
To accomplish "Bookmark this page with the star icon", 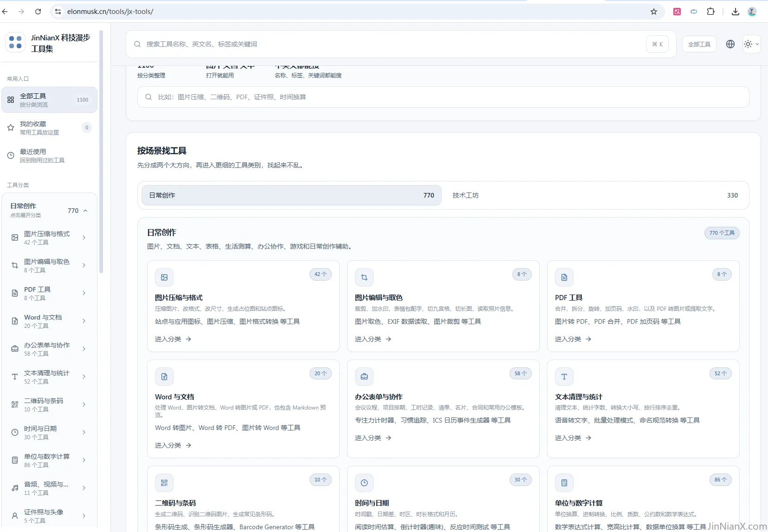I will pos(654,12).
